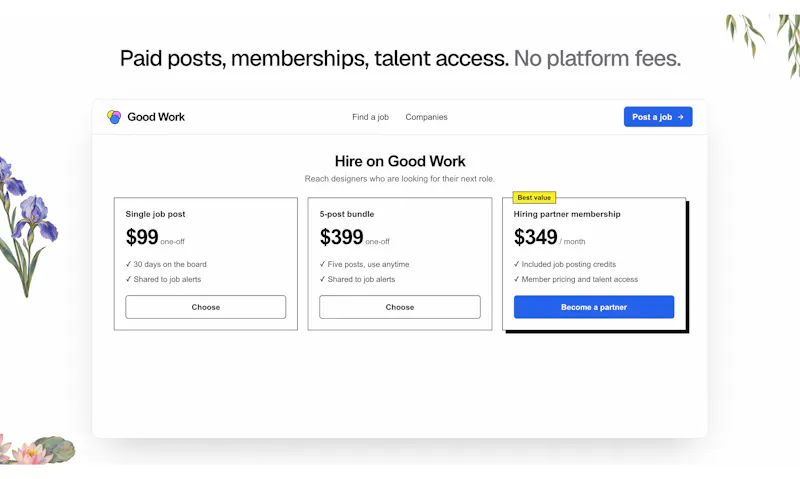Click the Post a job button

[x=658, y=117]
